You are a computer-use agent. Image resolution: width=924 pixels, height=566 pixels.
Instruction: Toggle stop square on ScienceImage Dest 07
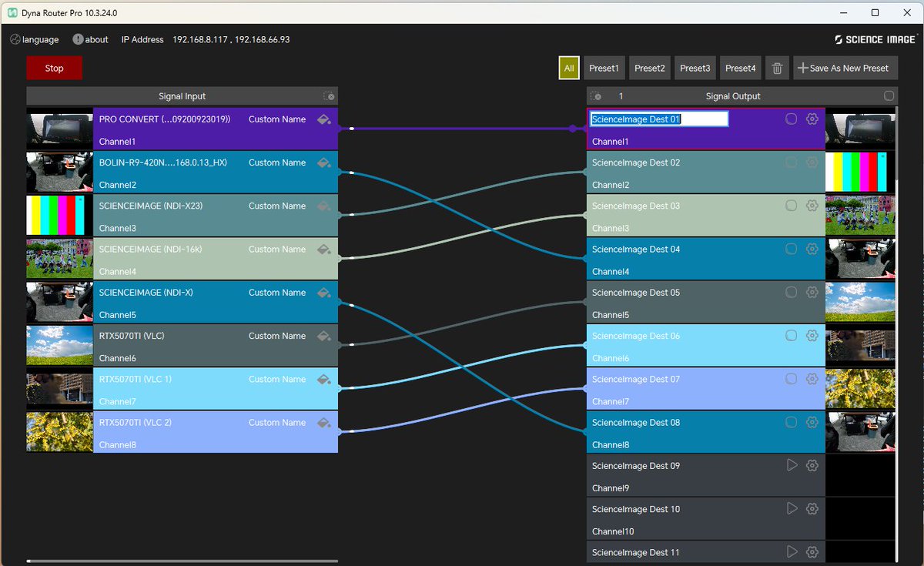(791, 379)
